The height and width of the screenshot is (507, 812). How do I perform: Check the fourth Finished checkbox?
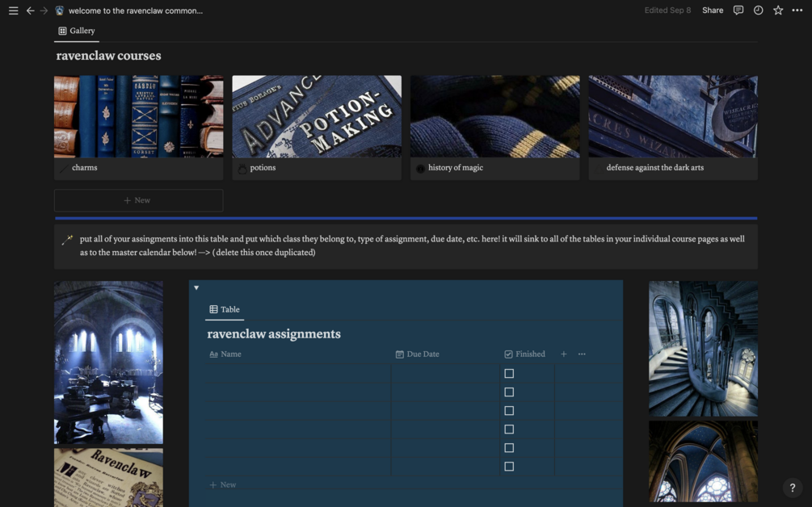[509, 429]
